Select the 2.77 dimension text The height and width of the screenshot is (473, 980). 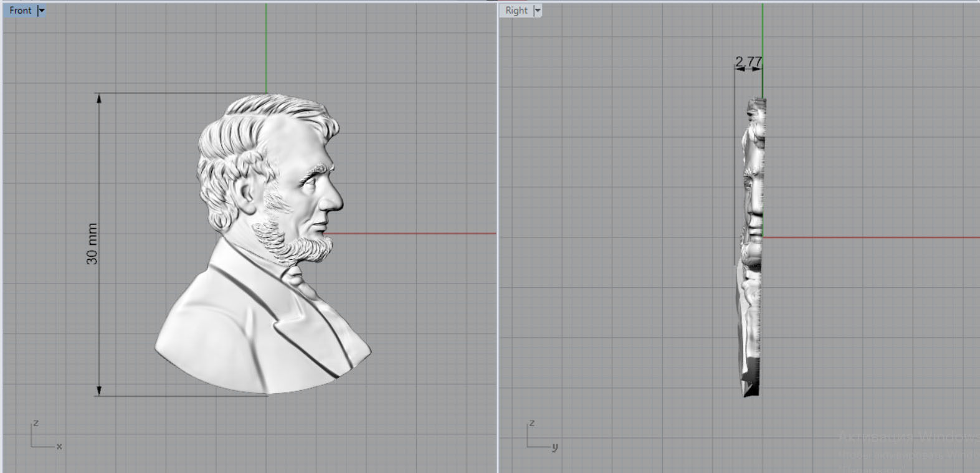(x=748, y=62)
